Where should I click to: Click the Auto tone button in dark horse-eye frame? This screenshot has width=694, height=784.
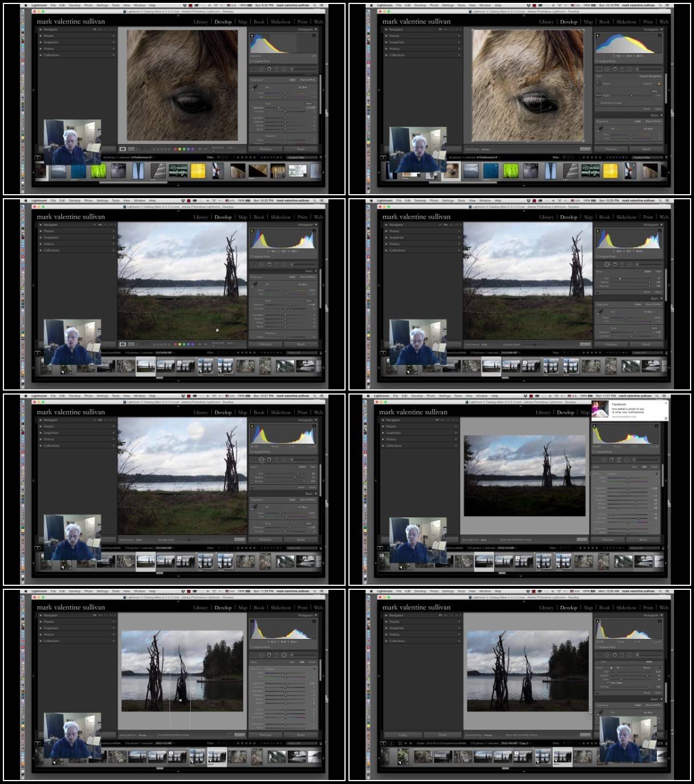(x=308, y=104)
